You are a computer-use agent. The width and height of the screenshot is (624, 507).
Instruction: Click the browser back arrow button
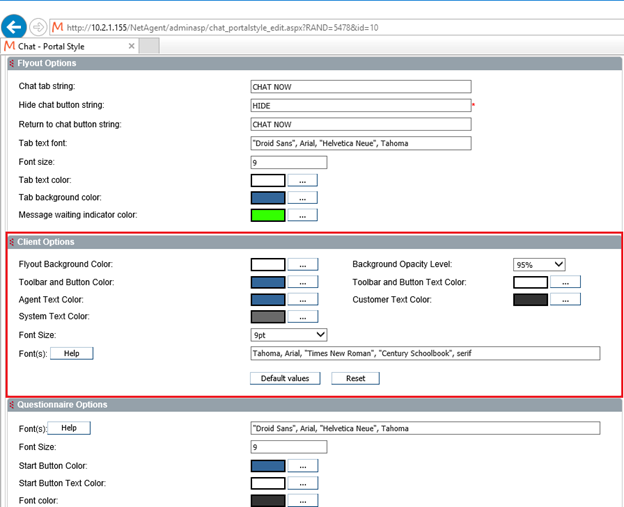[14, 26]
